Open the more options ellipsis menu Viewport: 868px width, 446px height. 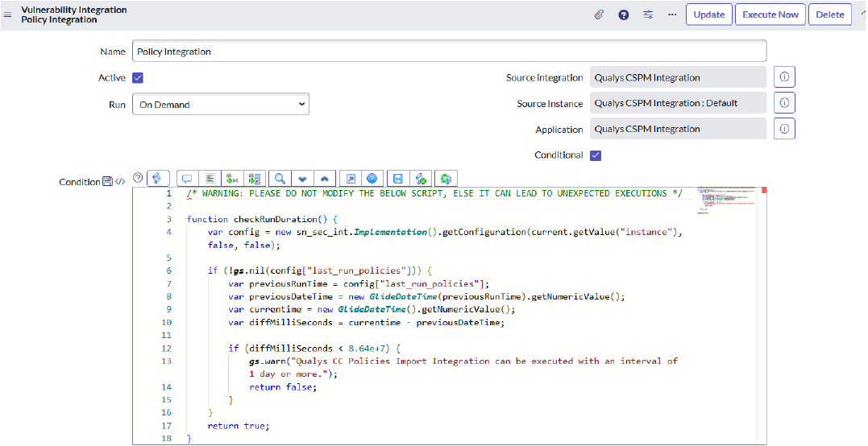pyautogui.click(x=672, y=14)
